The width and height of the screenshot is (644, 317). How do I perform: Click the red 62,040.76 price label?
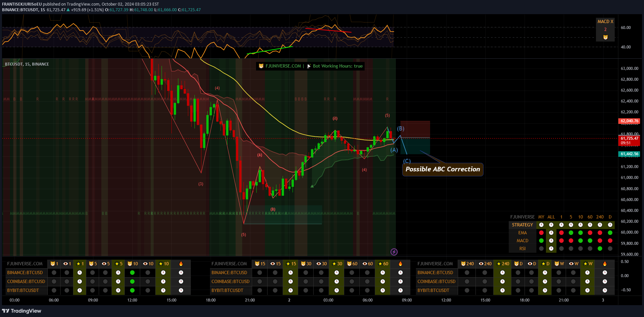pos(630,121)
